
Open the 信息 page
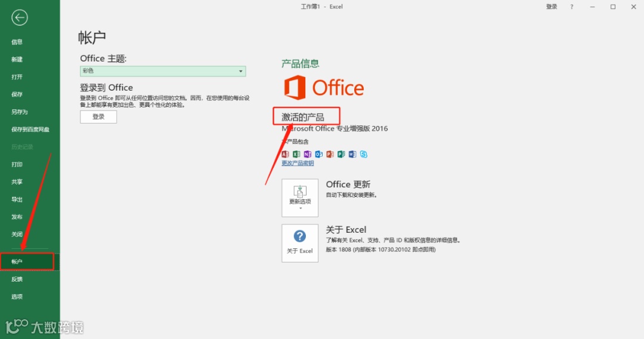point(17,42)
